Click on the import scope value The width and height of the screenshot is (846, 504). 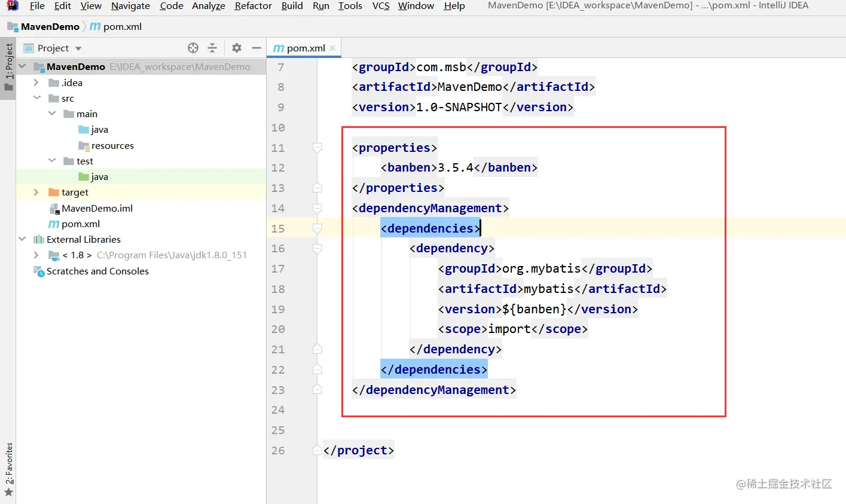coord(509,329)
